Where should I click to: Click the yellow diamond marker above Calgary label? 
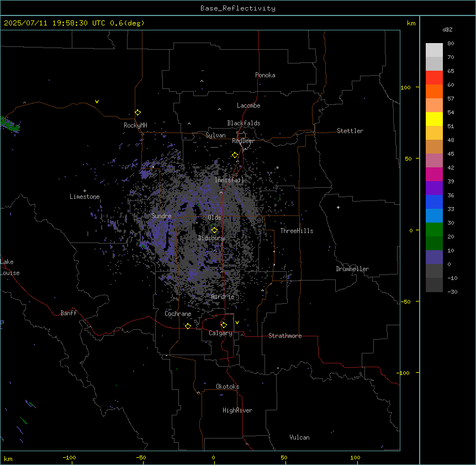pos(224,325)
